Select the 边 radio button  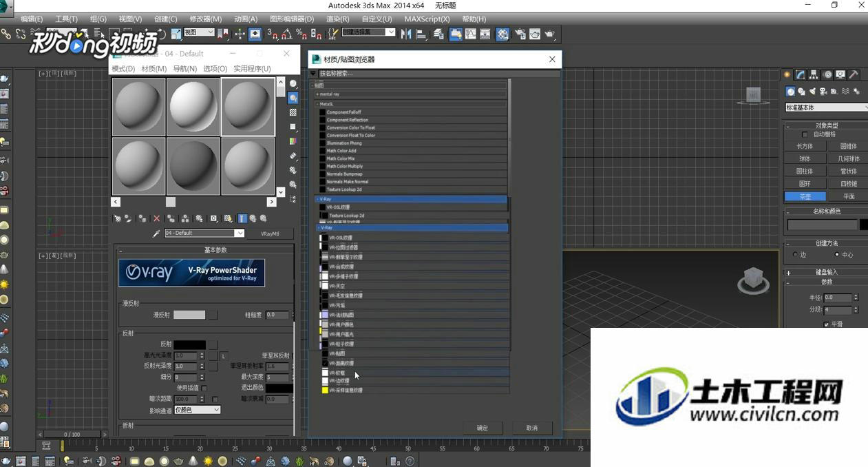(x=795, y=254)
